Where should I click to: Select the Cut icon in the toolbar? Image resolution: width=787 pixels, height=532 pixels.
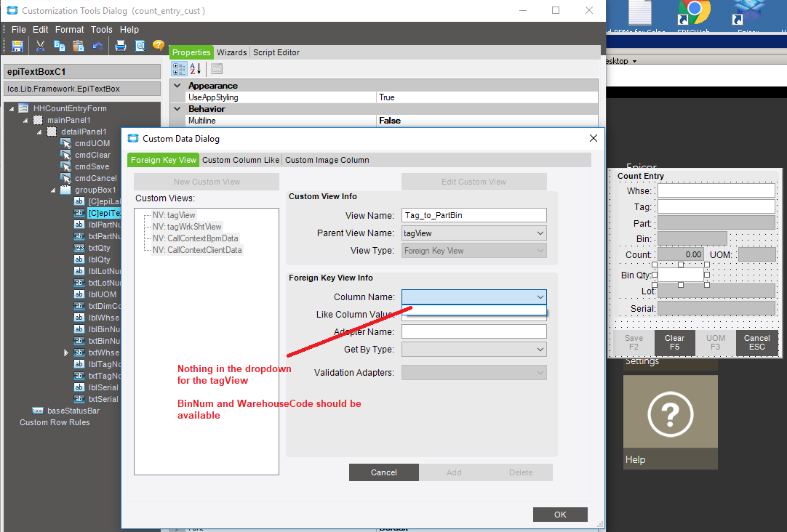(39, 45)
